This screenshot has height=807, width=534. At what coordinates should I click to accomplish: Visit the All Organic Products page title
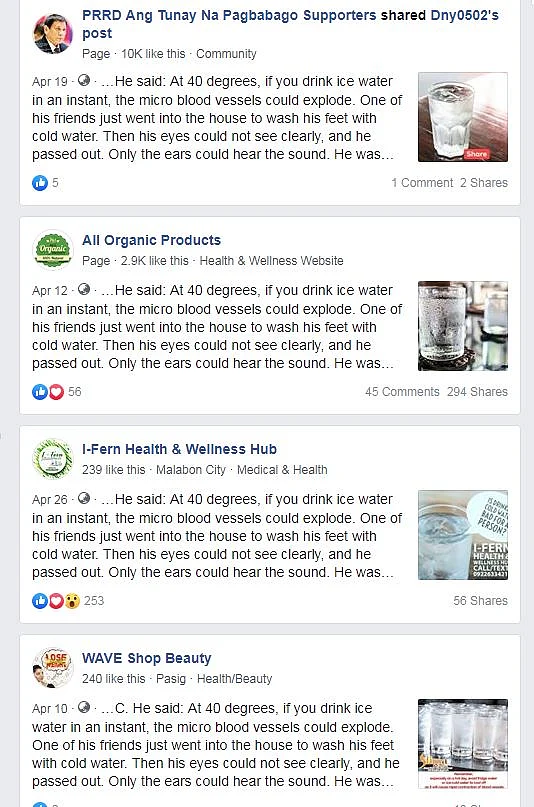pyautogui.click(x=151, y=240)
